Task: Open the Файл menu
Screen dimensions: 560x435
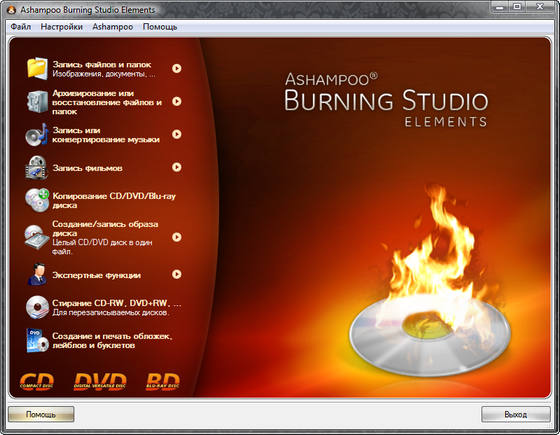Action: pos(21,27)
